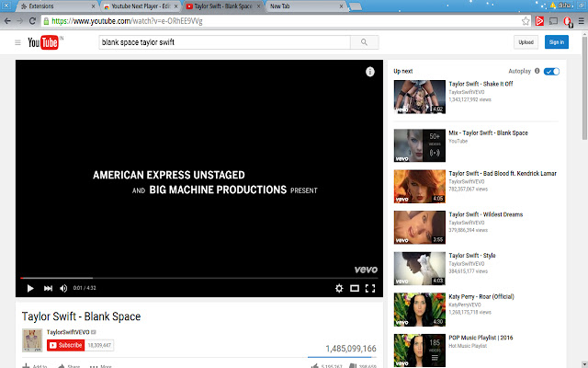Go back in browser history
Image resolution: width=588 pixels, height=368 pixels.
point(7,21)
